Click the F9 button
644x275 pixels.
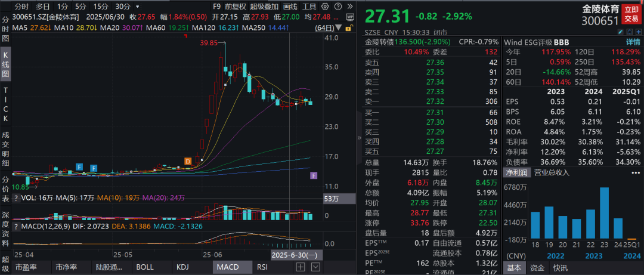(x=216, y=7)
